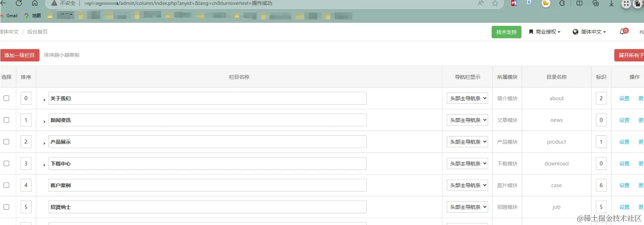This screenshot has width=644, height=225.
Task: Click 设置 link for 产品展示 row
Action: pos(624,142)
